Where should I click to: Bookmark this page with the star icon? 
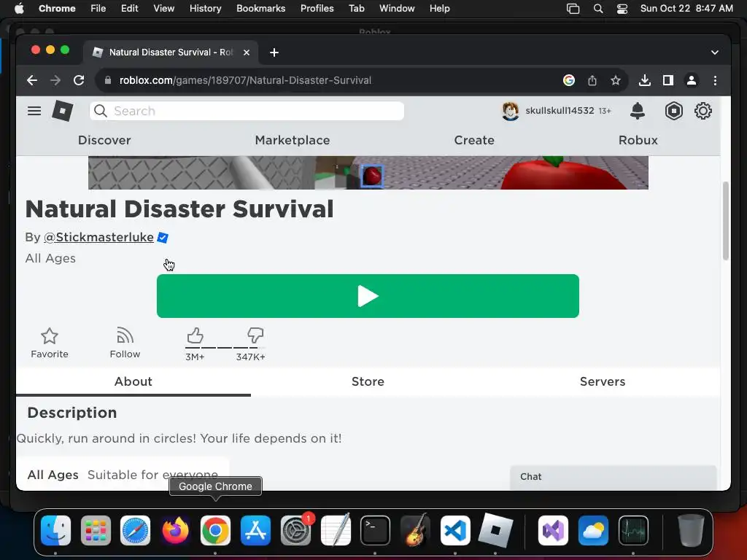point(616,80)
